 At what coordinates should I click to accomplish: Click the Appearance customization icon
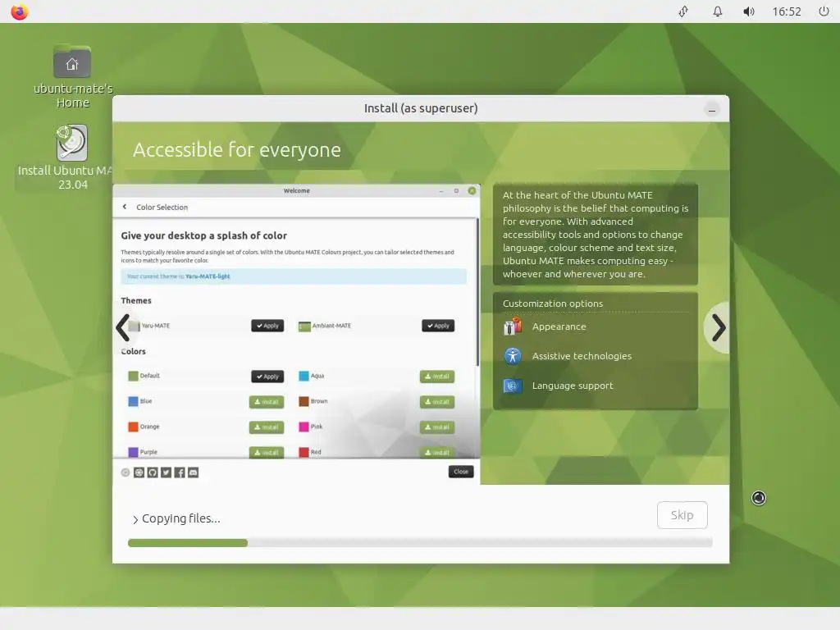[513, 326]
